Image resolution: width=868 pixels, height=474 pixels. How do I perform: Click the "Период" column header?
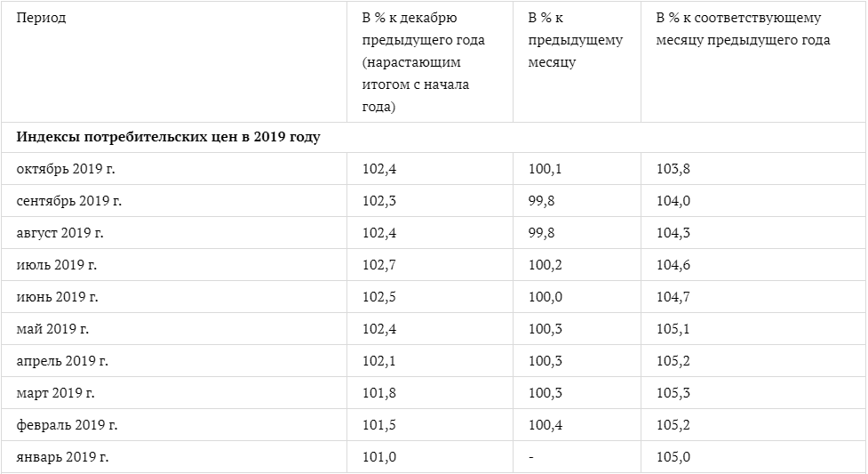(41, 19)
